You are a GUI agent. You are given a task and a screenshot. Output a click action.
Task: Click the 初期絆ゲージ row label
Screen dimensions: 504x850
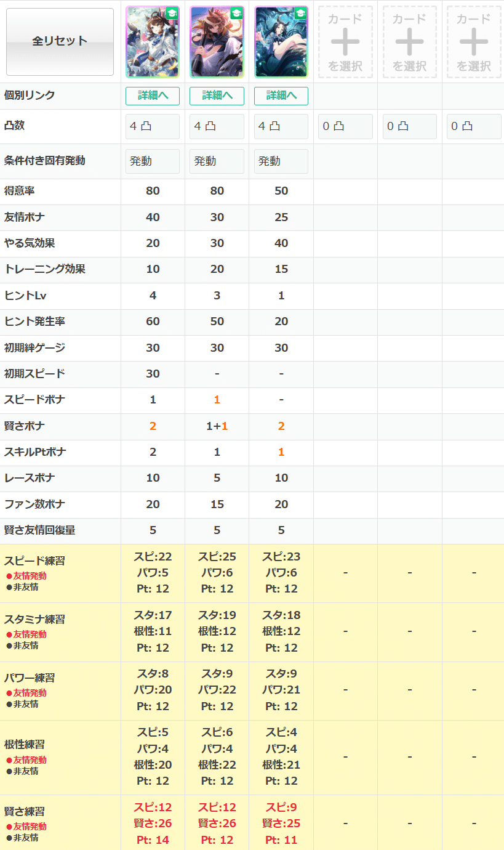pos(34,348)
